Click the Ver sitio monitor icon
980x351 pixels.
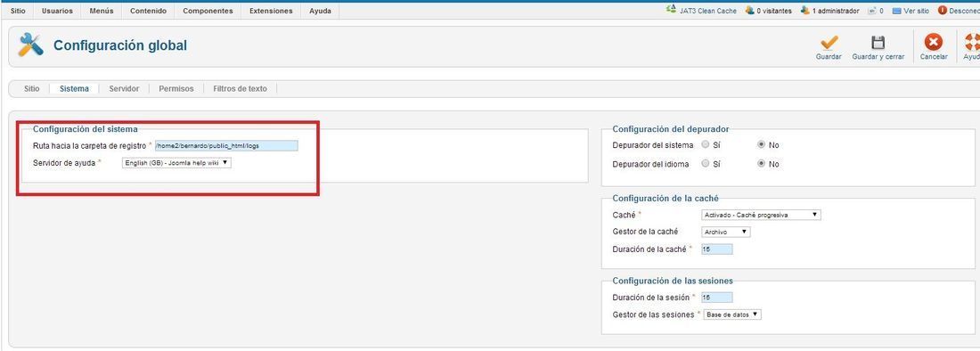(x=896, y=12)
